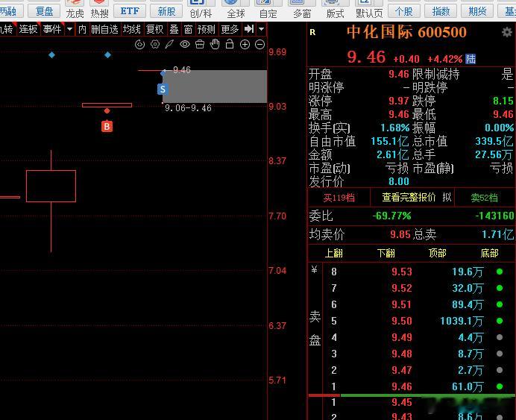
Task: Open the 全球 global markets view
Action: pos(236,10)
